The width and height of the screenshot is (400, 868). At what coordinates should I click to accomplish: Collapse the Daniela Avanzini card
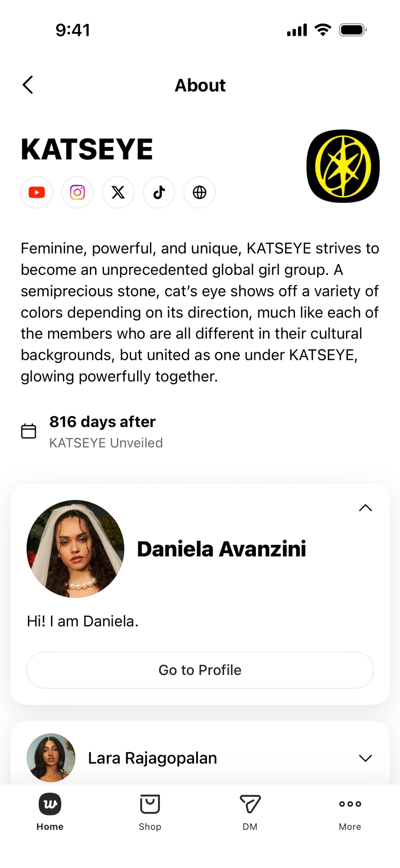[x=365, y=508]
